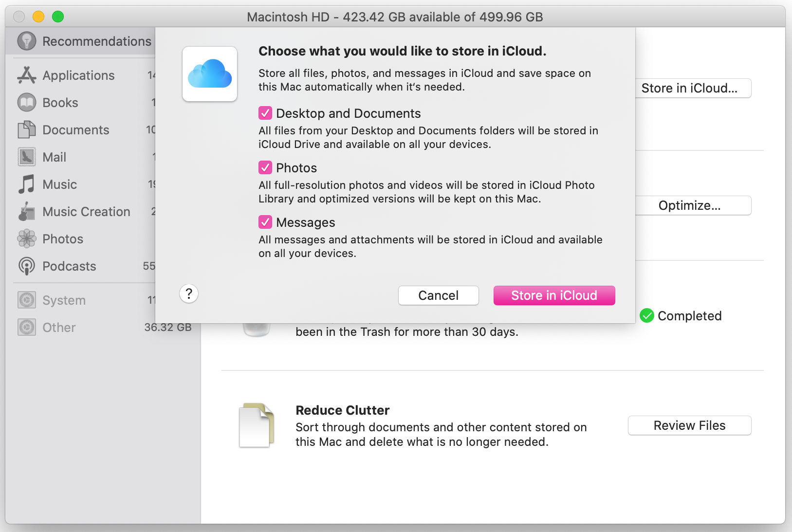Click the Other label in sidebar
The height and width of the screenshot is (532, 792).
(x=59, y=328)
